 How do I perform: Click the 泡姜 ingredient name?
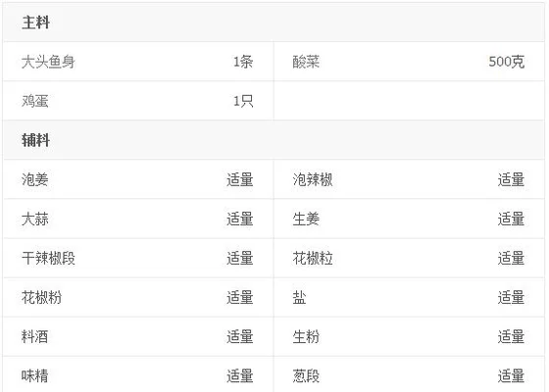point(35,179)
